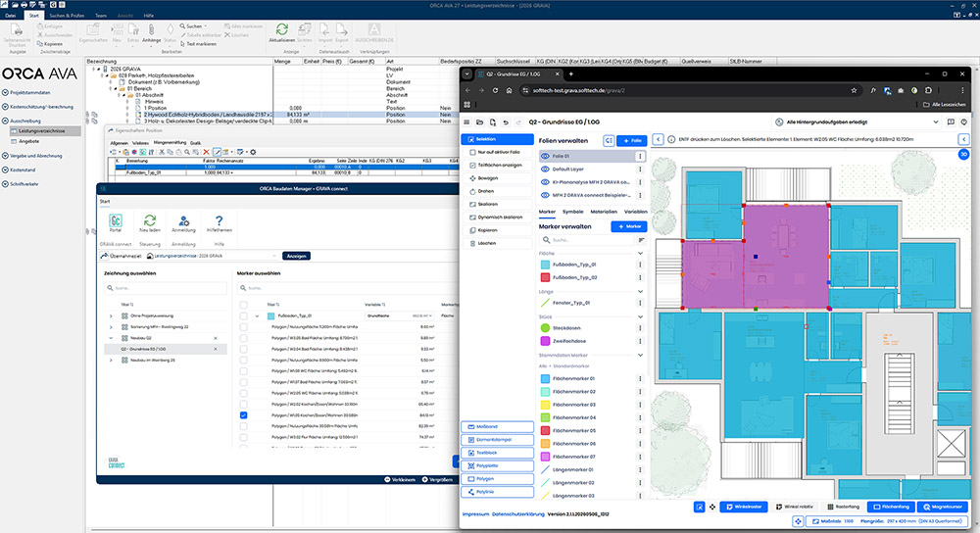Reload the browser page
The image size is (980, 533).
[495, 90]
